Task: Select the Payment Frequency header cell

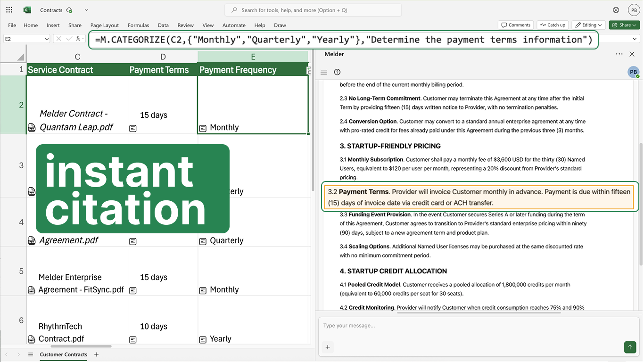Action: click(x=253, y=70)
